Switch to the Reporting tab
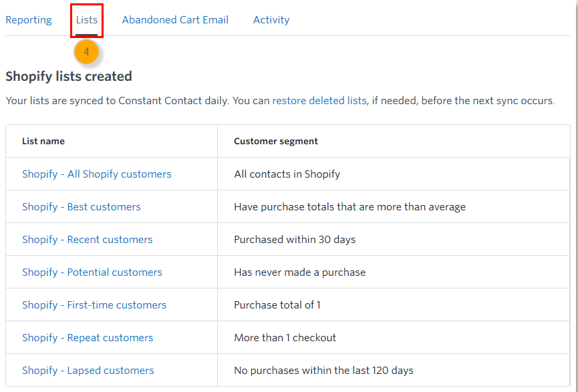 29,19
